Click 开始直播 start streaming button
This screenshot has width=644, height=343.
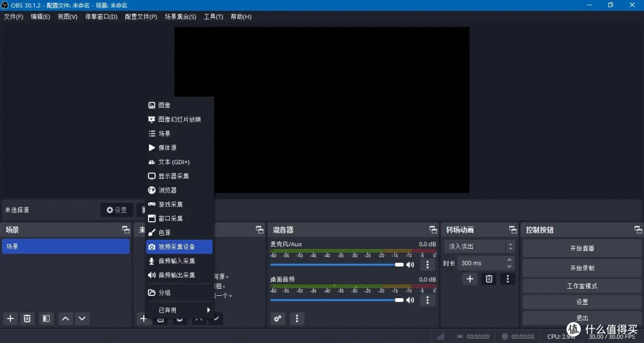click(582, 249)
